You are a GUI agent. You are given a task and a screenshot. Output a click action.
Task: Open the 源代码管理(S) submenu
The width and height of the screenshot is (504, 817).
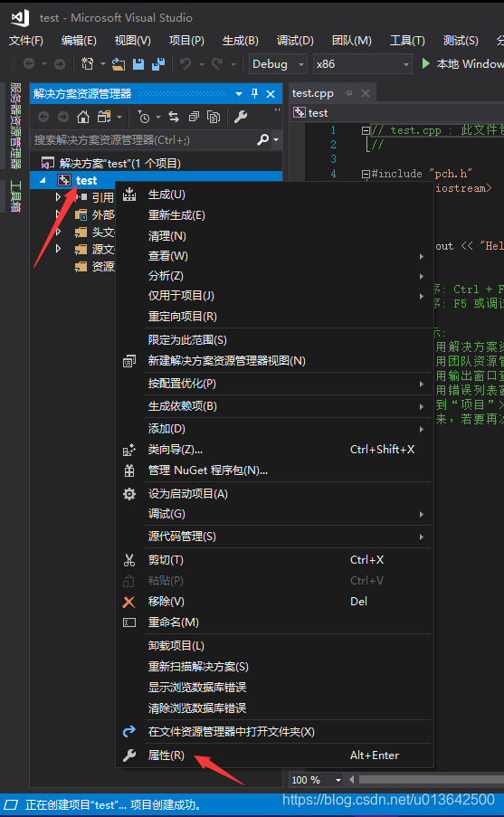182,537
